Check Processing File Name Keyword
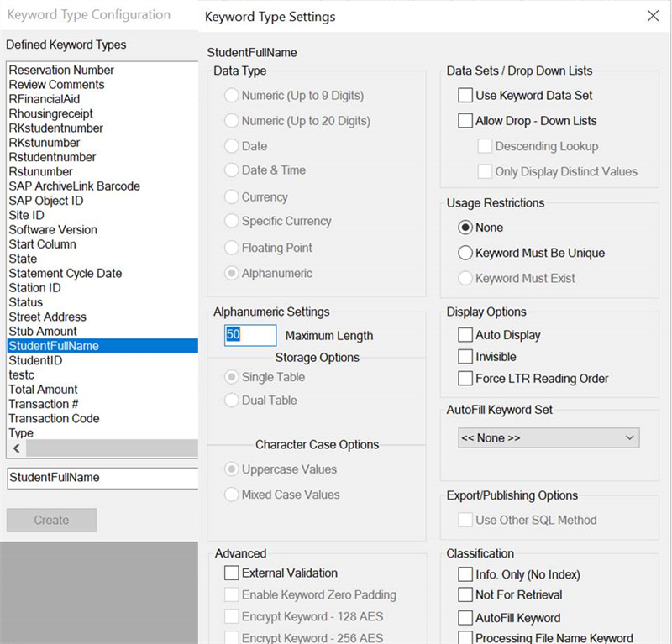 (x=465, y=638)
